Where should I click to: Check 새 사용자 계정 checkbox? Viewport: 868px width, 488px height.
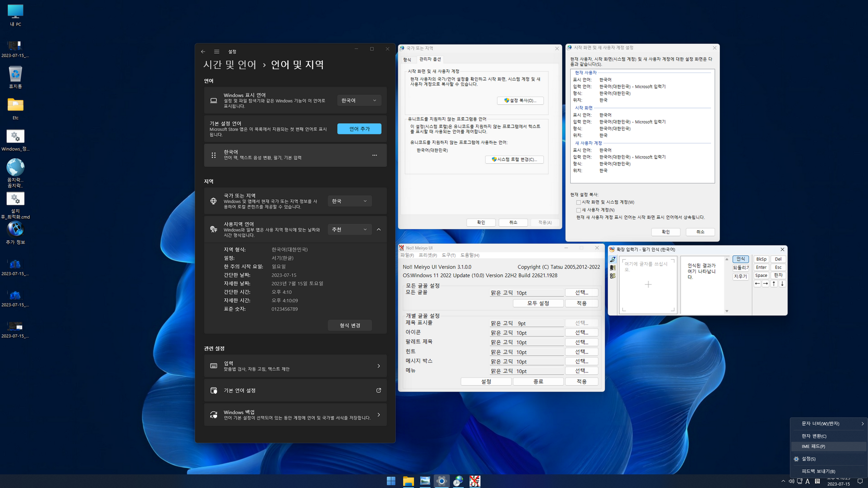(578, 210)
